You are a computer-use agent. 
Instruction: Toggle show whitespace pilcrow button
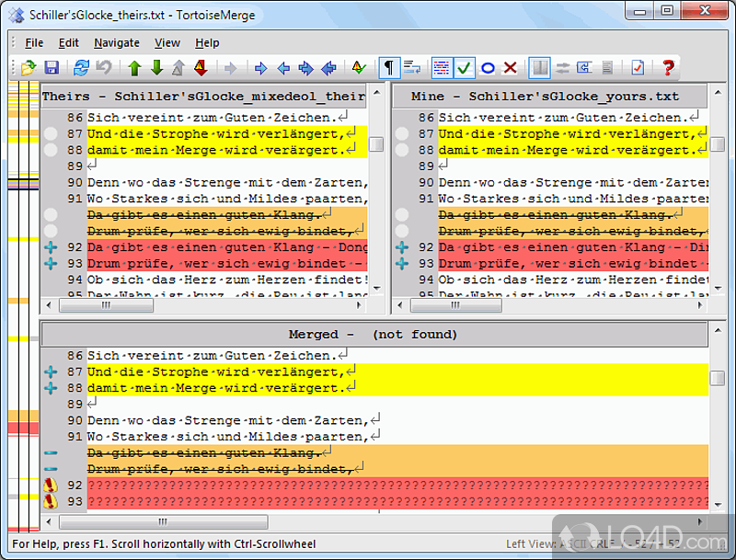coord(389,68)
